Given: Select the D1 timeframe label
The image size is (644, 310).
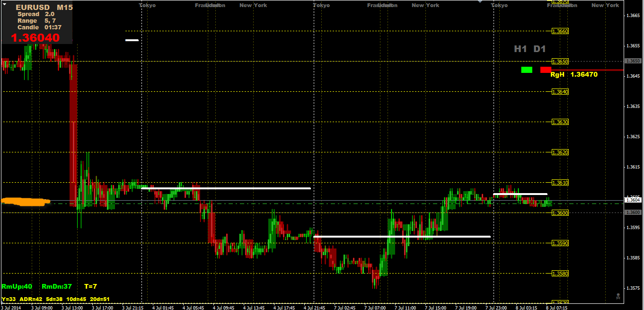Looking at the screenshot, I should [x=540, y=49].
